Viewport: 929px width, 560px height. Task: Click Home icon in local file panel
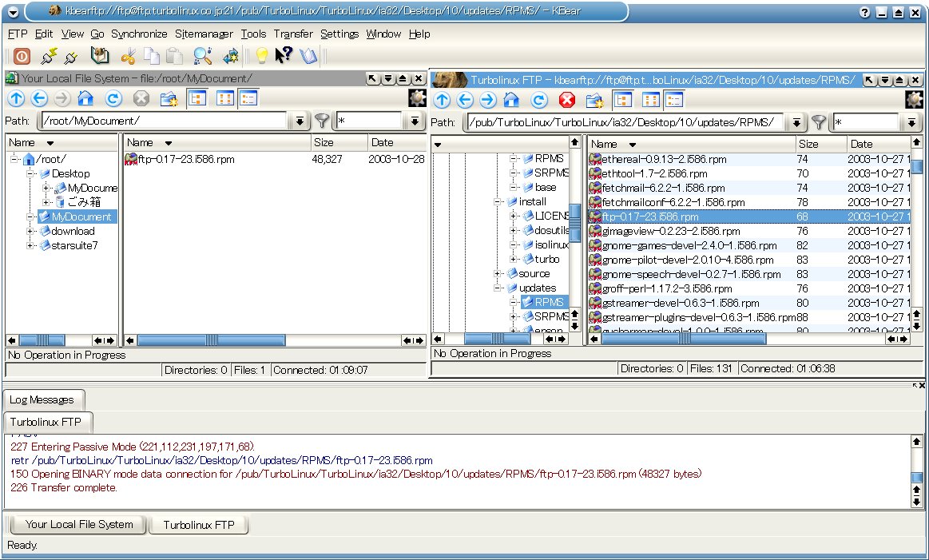click(86, 98)
